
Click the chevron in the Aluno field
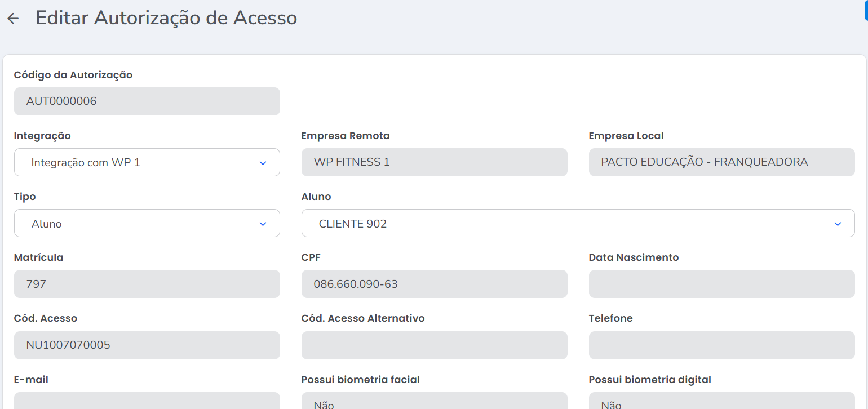point(838,224)
